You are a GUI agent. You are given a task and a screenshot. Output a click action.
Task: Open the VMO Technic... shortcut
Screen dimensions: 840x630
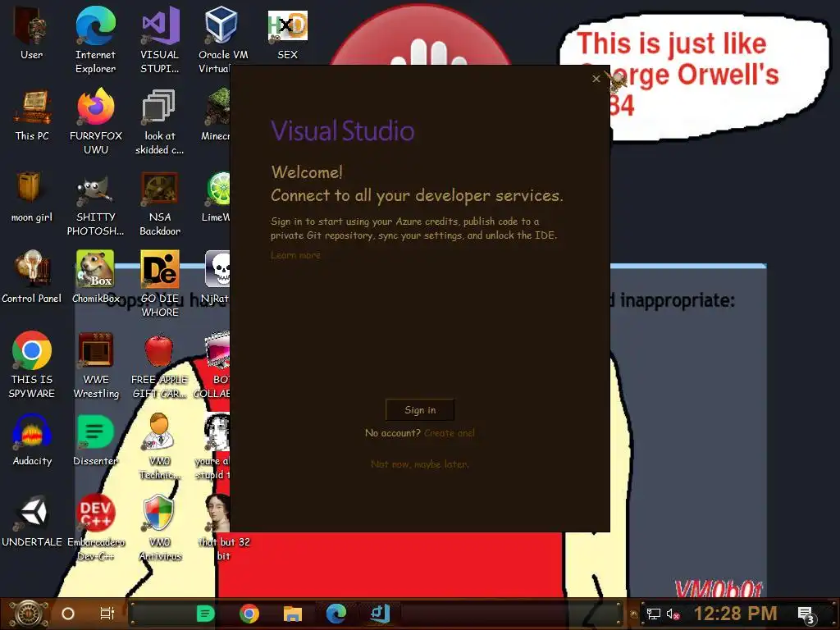tap(160, 447)
